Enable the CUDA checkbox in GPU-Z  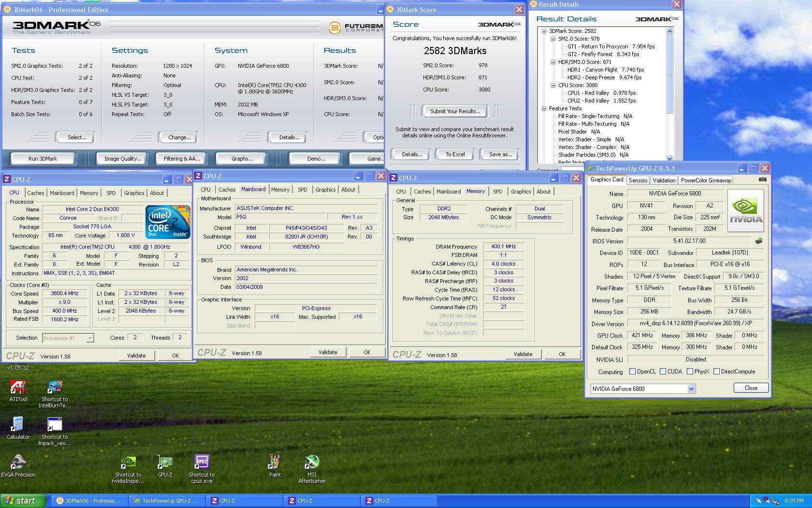point(663,372)
